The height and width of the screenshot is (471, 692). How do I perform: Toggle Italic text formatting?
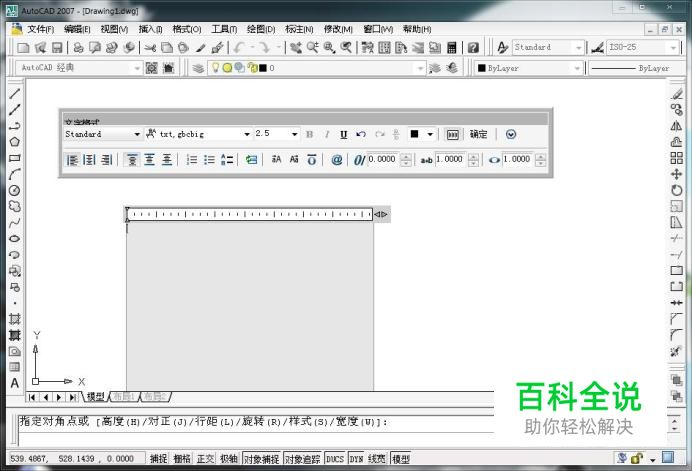point(327,134)
